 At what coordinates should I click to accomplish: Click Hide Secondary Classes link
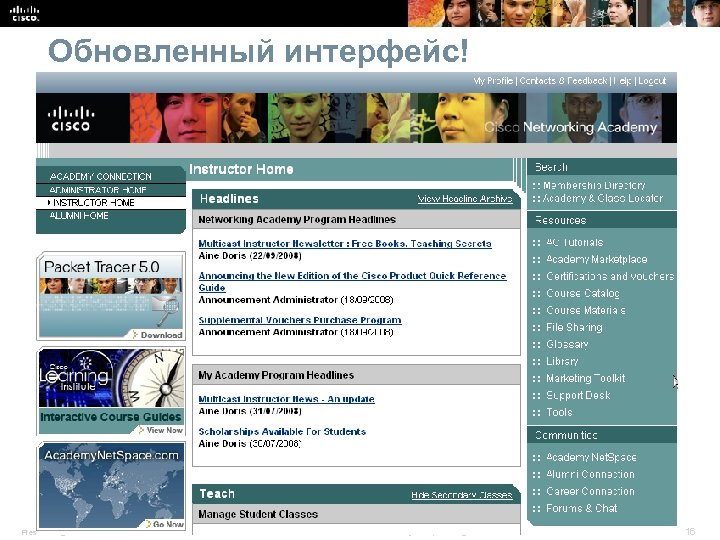tap(461, 495)
